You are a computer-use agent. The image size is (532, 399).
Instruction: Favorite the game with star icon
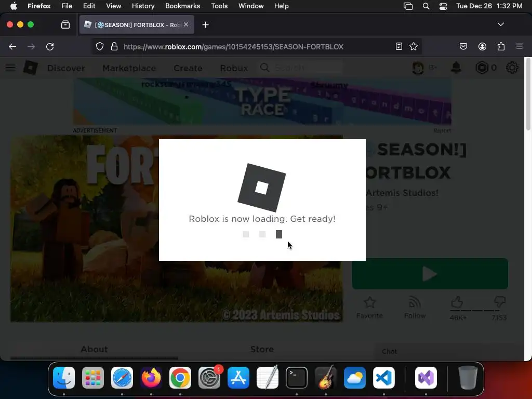click(369, 307)
